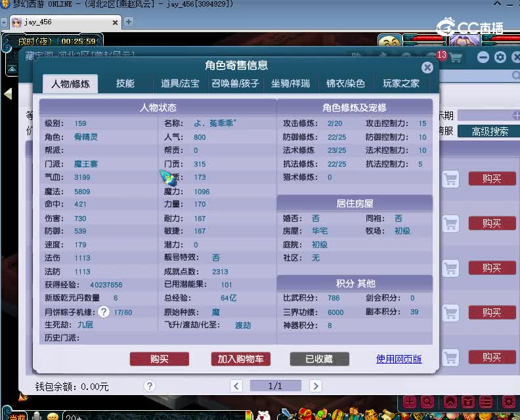Switch to the 技能 tab
The height and width of the screenshot is (420, 520).
(x=125, y=83)
